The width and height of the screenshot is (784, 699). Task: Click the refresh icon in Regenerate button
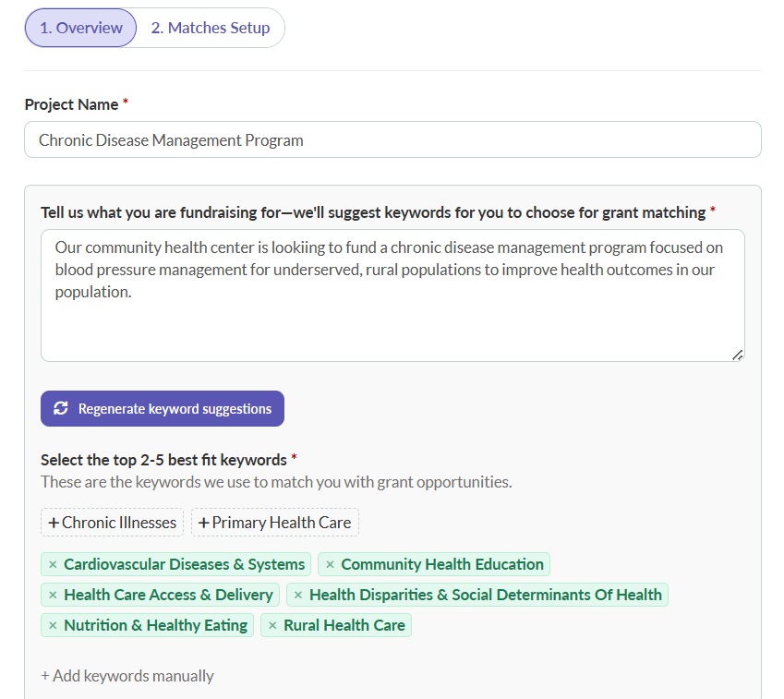61,408
